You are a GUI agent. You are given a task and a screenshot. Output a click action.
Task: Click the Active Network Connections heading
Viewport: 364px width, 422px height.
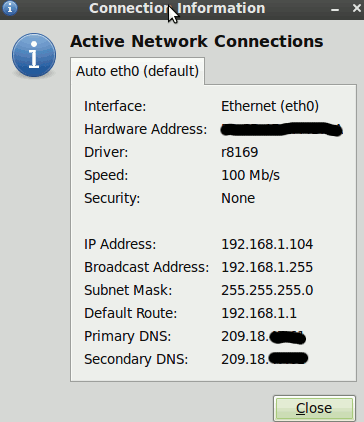click(197, 41)
